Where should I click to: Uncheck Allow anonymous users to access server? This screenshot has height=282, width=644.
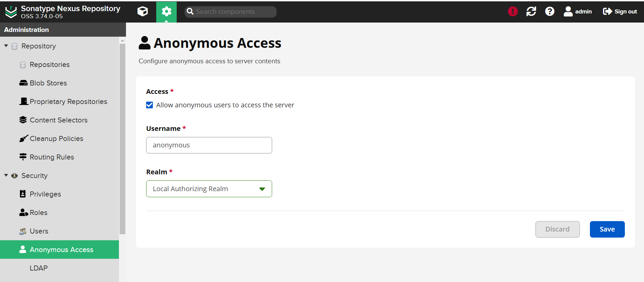click(x=149, y=105)
